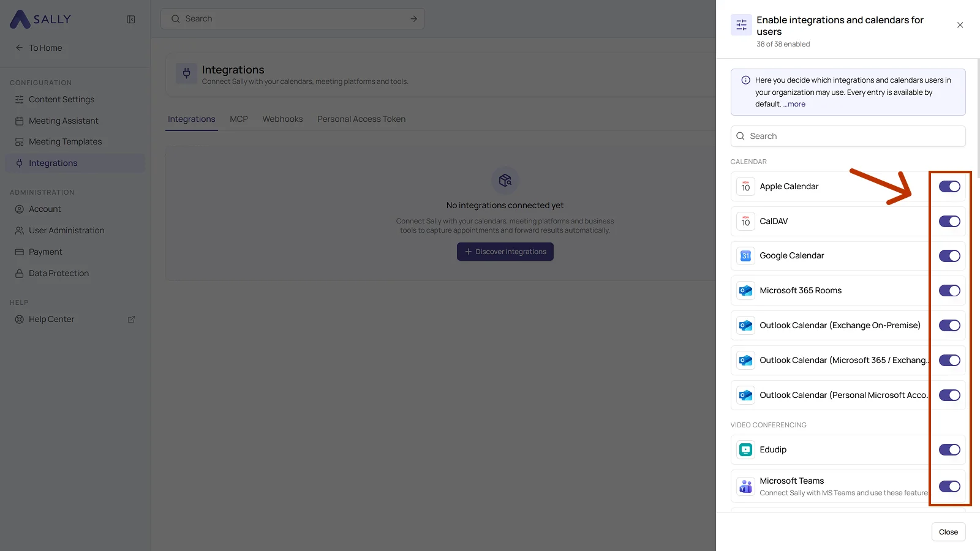Click the empty-state package search icon
This screenshot has height=551, width=980.
tap(505, 180)
